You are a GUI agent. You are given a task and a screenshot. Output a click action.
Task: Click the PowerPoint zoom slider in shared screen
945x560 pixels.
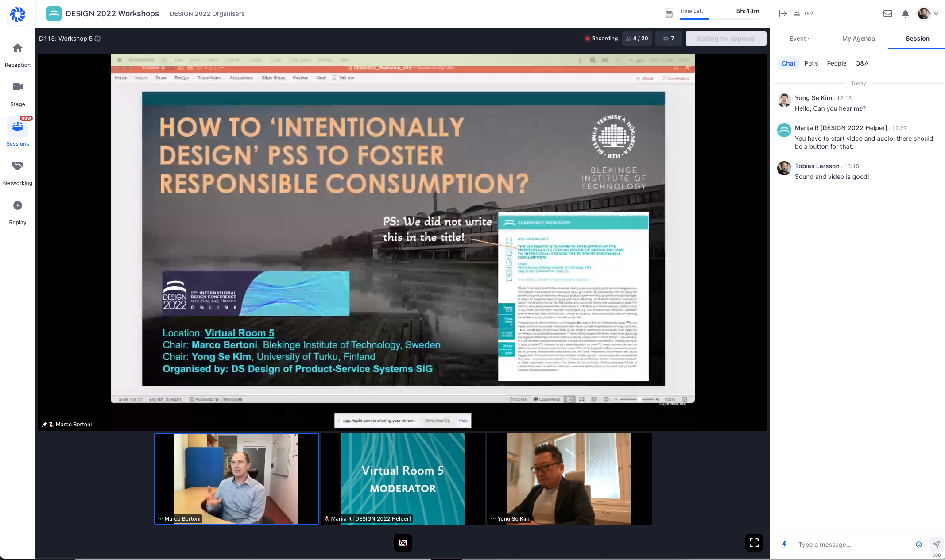(x=638, y=399)
